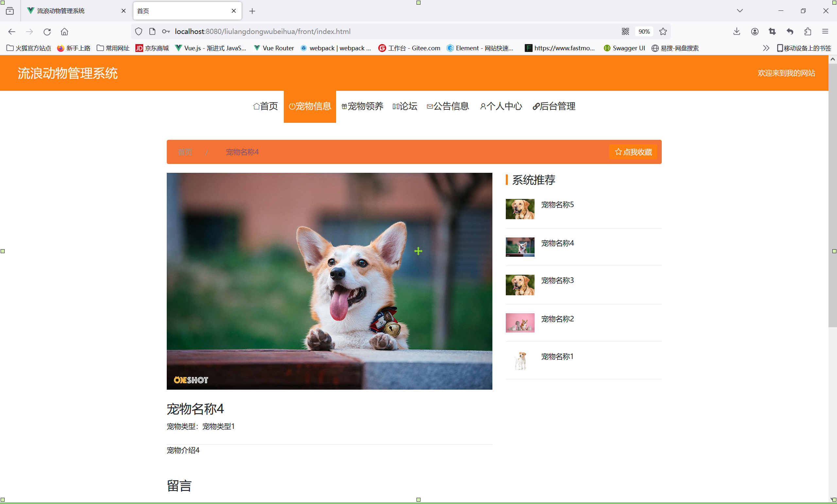Screen dimensions: 837x504
Task: Open the 宠物名称5 recommendation thumbnail
Action: 520,209
